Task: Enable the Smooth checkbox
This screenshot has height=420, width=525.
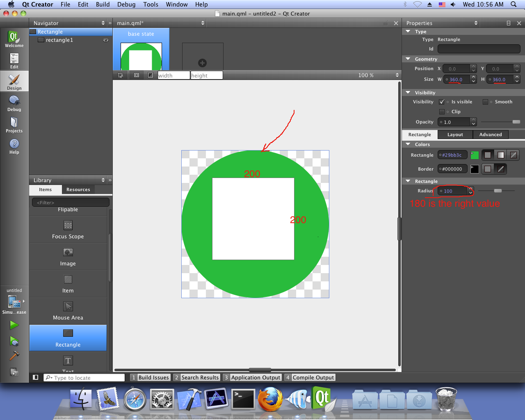Action: click(x=485, y=102)
